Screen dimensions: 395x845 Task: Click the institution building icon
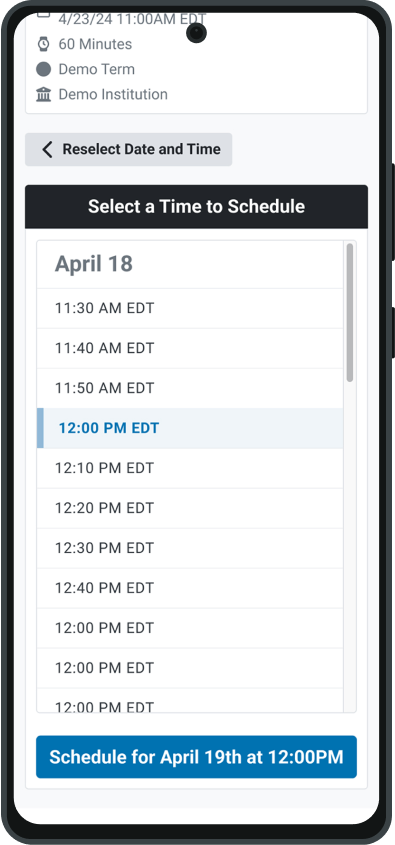pyautogui.click(x=43, y=94)
